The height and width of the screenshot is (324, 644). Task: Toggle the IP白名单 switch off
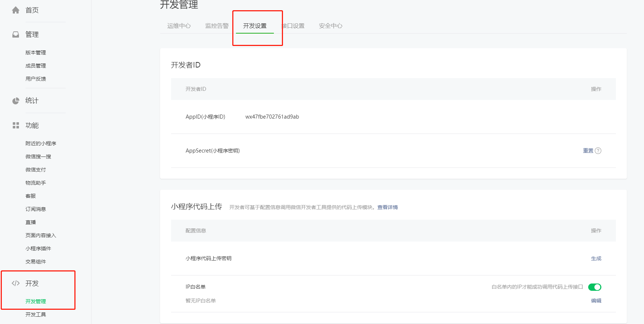(x=594, y=287)
